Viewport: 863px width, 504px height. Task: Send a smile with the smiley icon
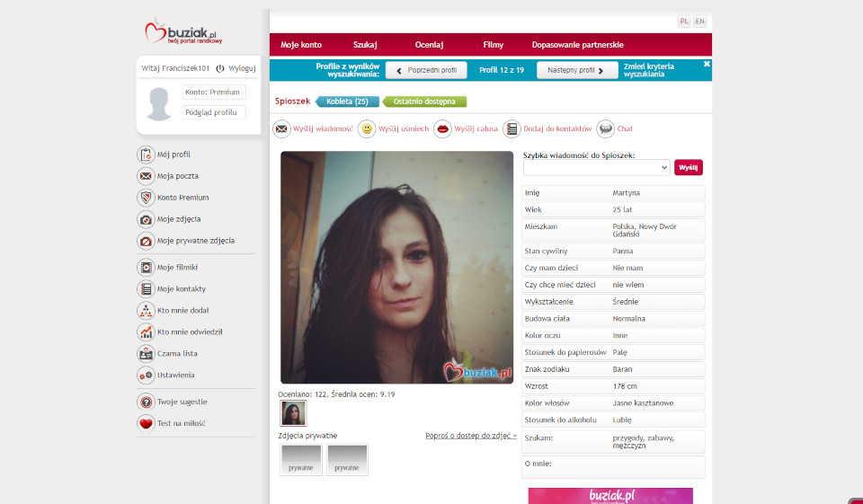[367, 129]
